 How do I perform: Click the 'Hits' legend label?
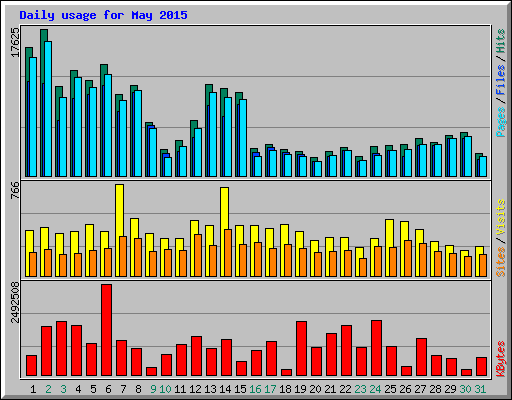[500, 41]
